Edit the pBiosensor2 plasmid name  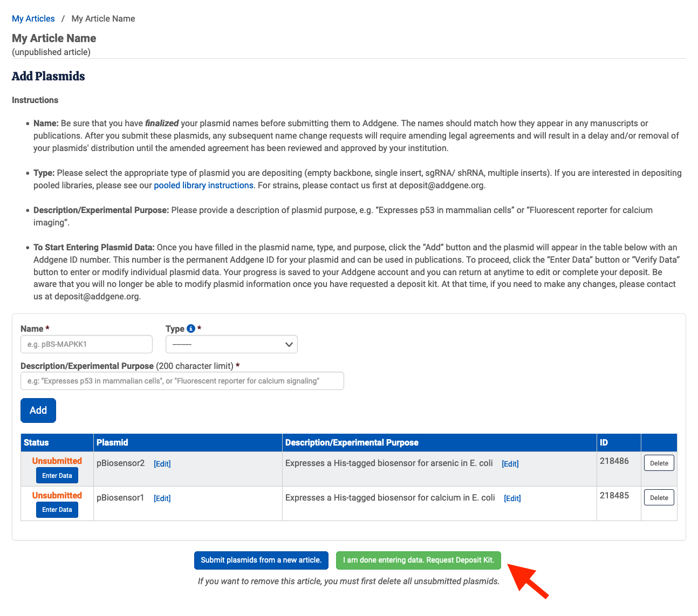coord(162,463)
